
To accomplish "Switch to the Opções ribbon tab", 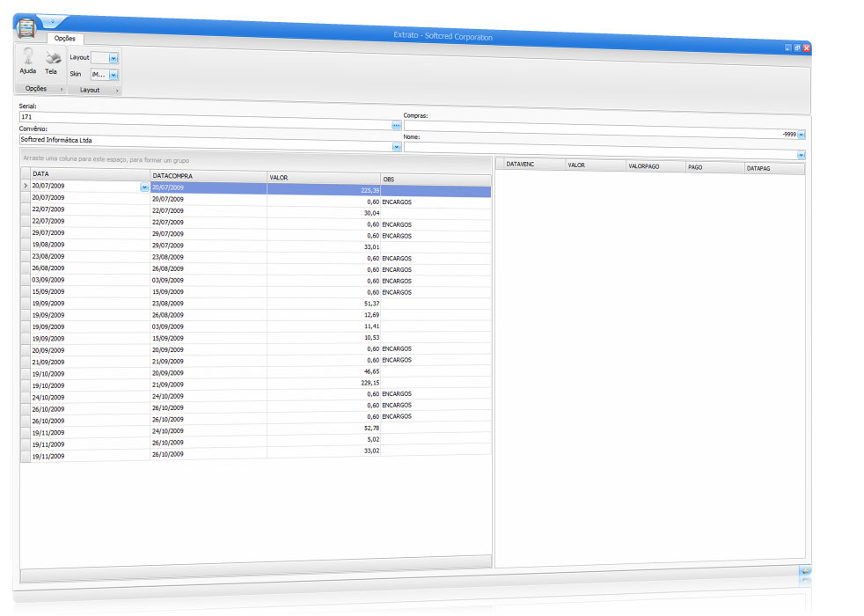I will coord(64,39).
